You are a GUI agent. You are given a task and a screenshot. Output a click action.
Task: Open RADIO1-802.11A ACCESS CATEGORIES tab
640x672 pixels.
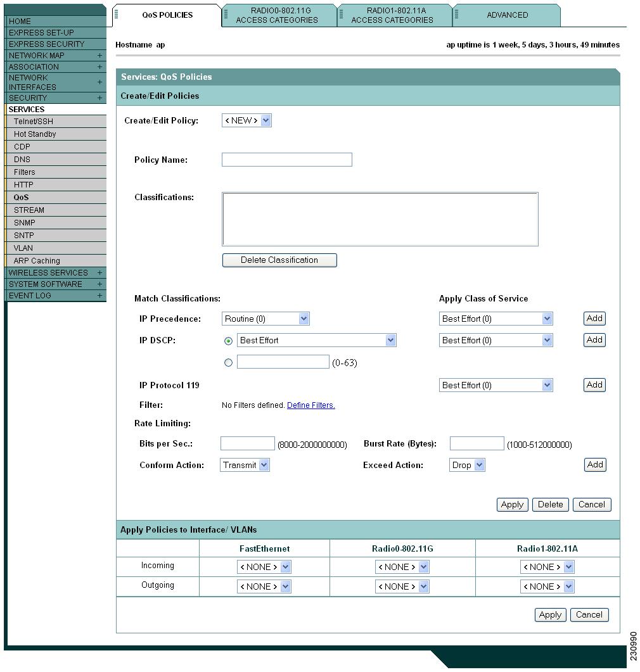395,15
